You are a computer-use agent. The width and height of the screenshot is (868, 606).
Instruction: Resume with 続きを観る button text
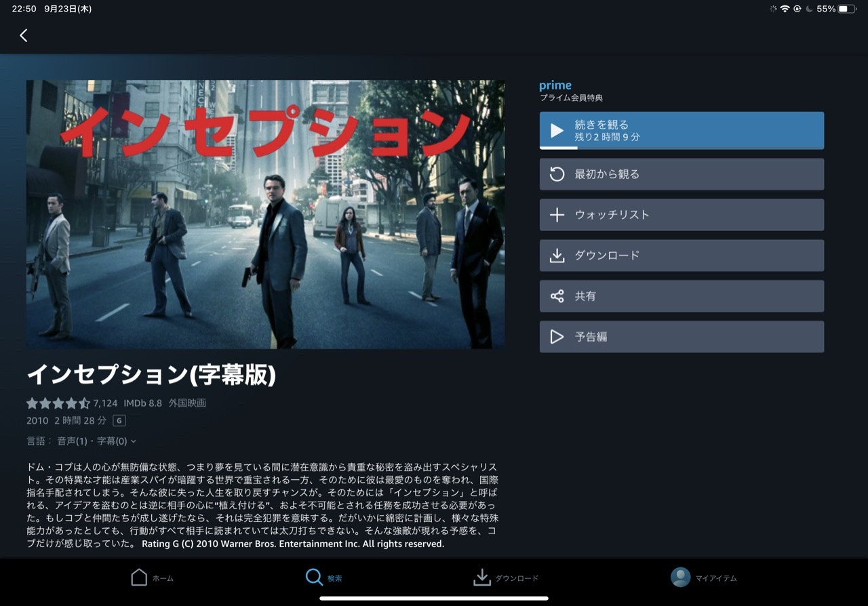(x=601, y=125)
